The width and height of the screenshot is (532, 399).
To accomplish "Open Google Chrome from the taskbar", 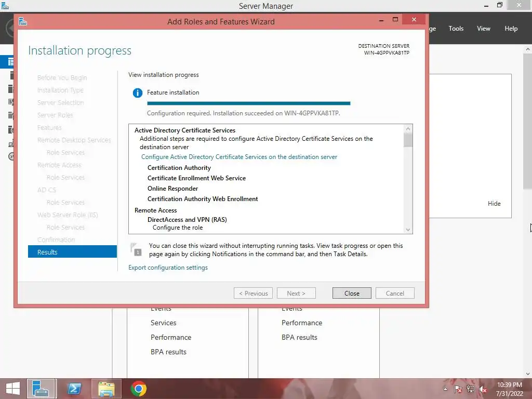I will 138,389.
